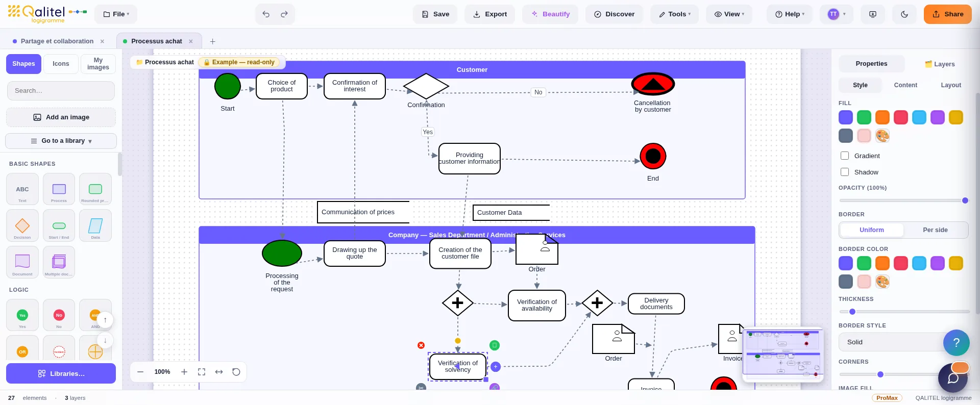Open the File dropdown menu
Viewport: 980px width, 405px height.
coord(116,14)
